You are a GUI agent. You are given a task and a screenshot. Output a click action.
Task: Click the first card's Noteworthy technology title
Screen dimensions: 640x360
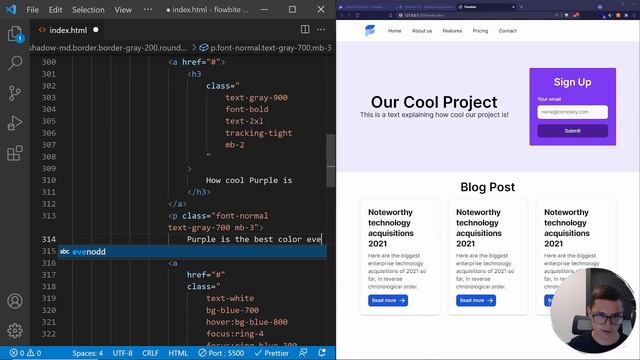point(391,228)
